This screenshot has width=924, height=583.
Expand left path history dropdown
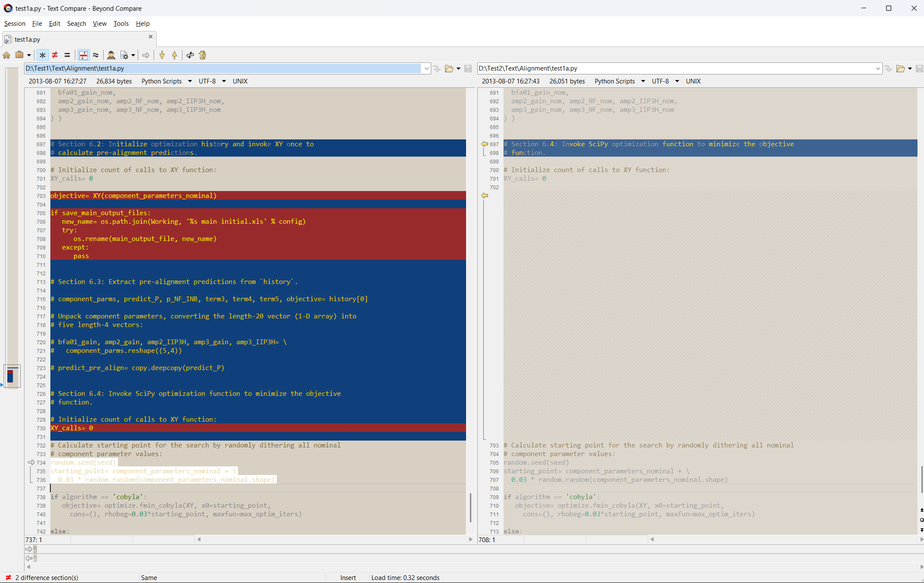point(426,68)
